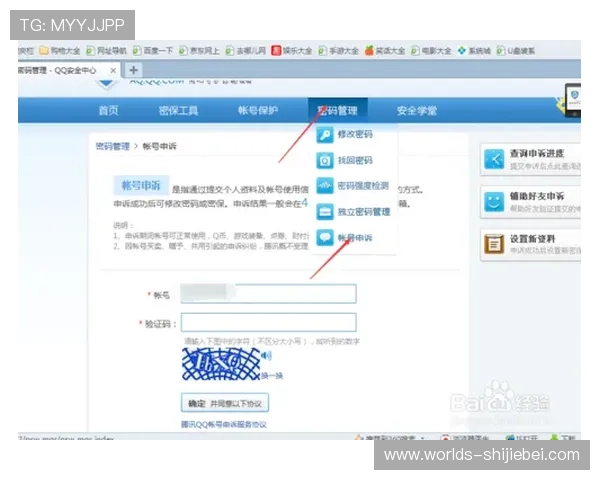Click the captcha image
Viewport: 600px width, 480px height.
coord(221,364)
